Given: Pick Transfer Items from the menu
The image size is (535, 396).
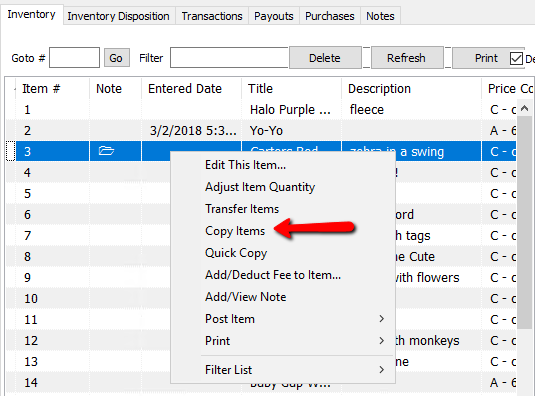Looking at the screenshot, I should [242, 209].
